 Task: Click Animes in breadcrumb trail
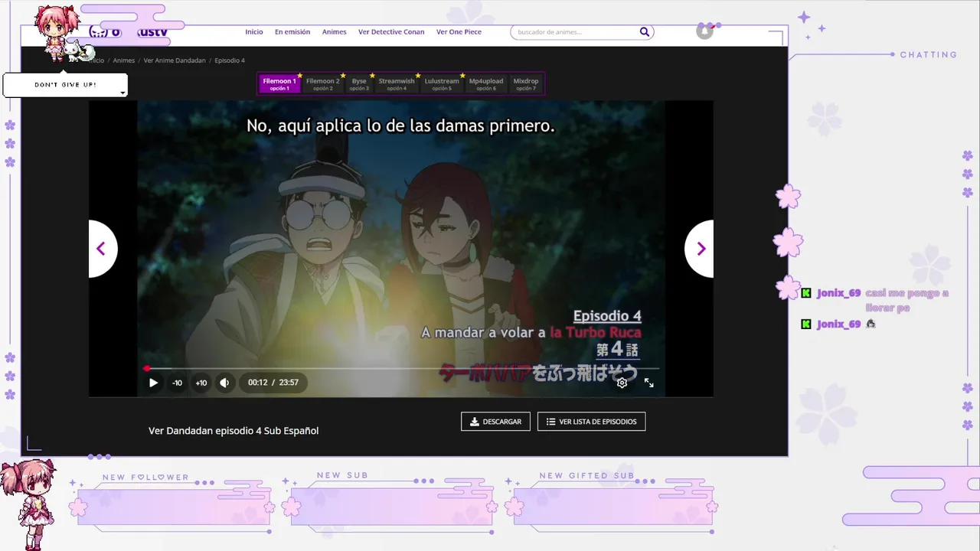[x=124, y=60]
